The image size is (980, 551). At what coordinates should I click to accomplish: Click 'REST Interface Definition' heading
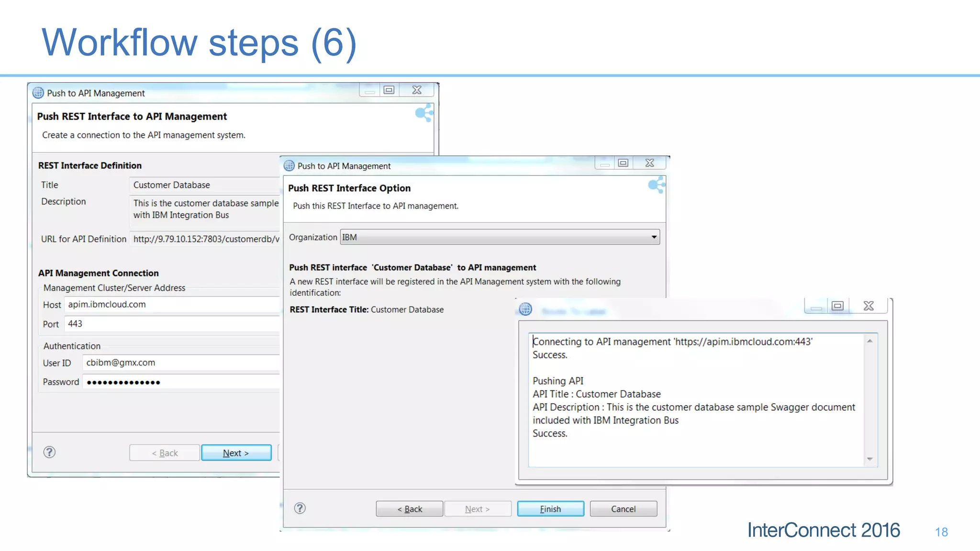[x=90, y=165]
